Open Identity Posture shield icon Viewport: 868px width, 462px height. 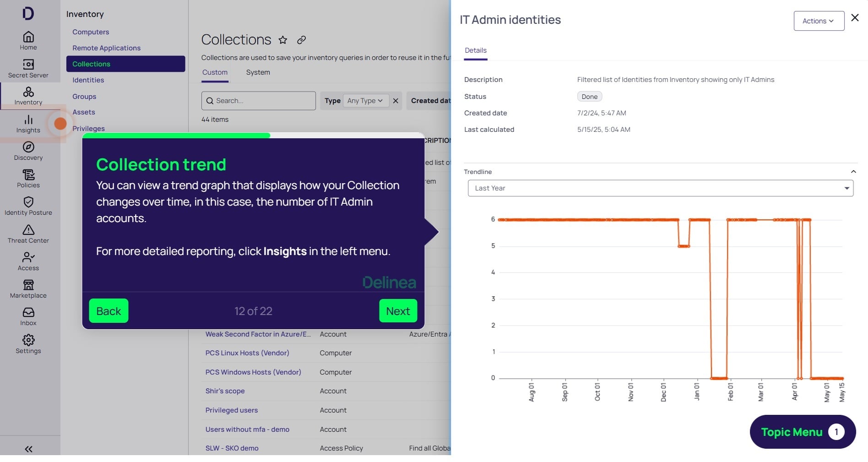pos(28,202)
